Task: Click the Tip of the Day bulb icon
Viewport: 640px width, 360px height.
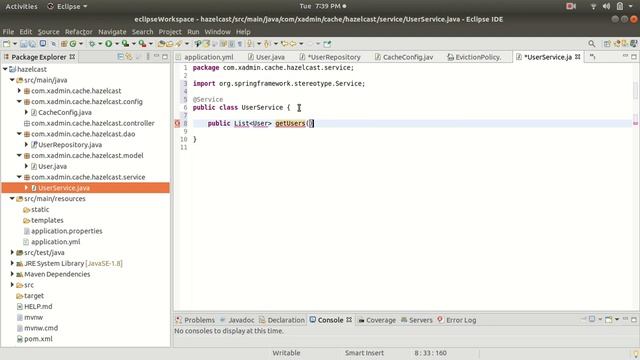Action: (636, 353)
